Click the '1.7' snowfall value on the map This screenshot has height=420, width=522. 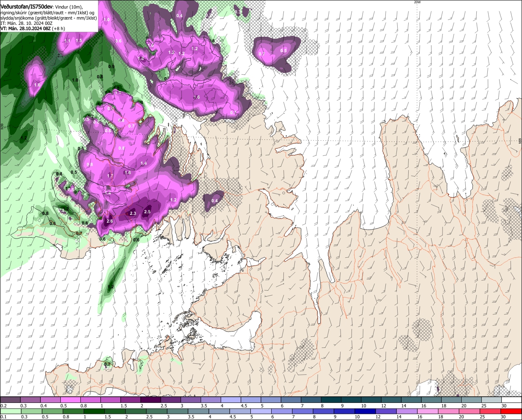pyautogui.click(x=110, y=176)
